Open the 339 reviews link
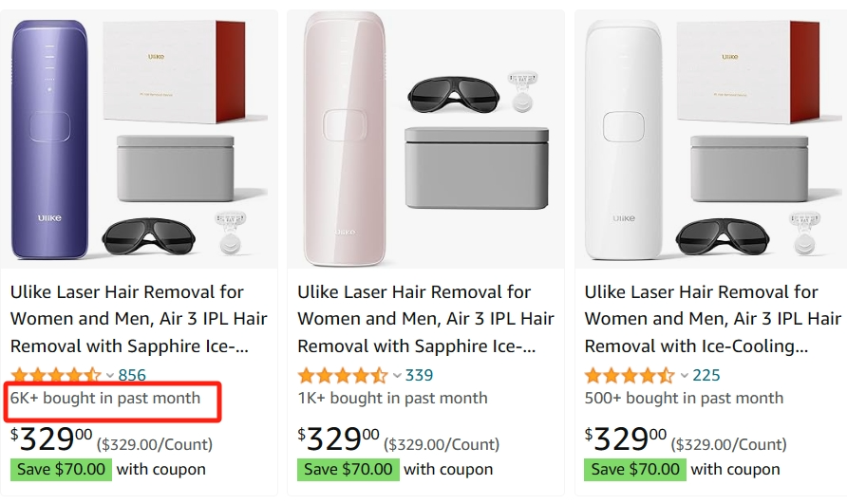Screen dimensions: 847x504 click(x=419, y=376)
